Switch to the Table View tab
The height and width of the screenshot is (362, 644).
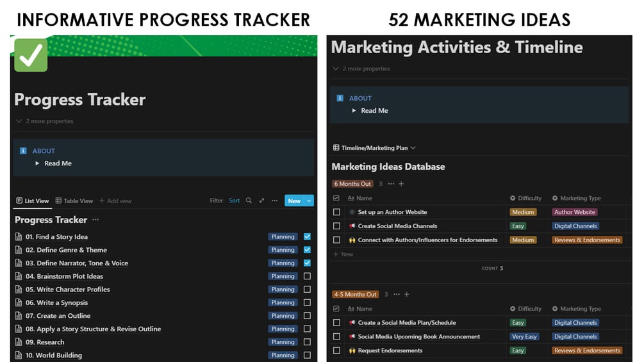74,201
